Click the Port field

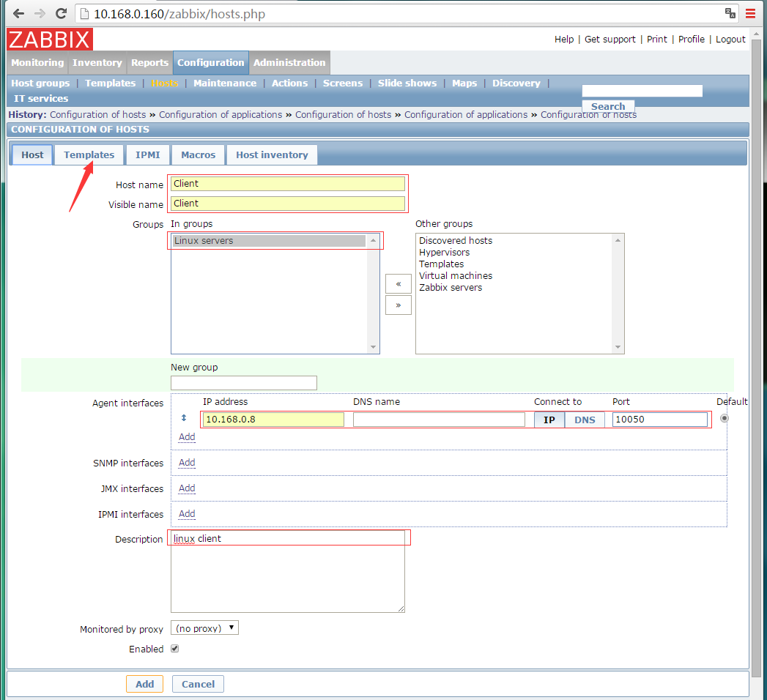pyautogui.click(x=659, y=420)
